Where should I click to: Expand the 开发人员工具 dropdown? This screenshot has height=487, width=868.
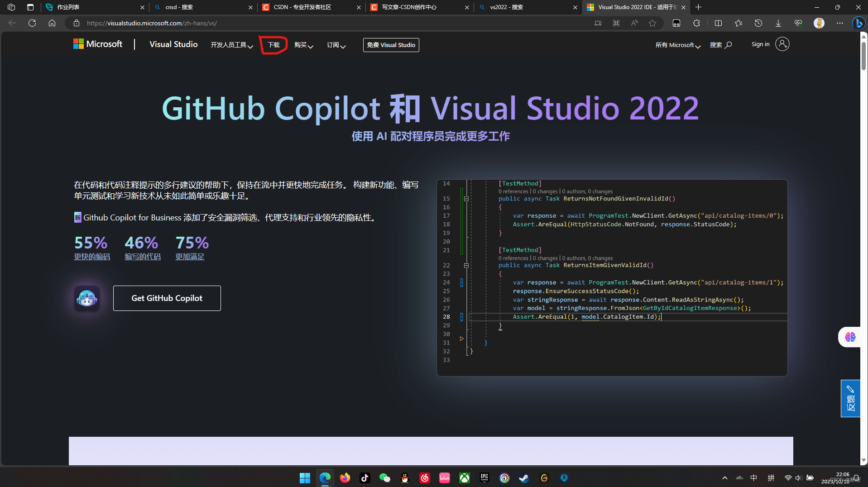[231, 45]
